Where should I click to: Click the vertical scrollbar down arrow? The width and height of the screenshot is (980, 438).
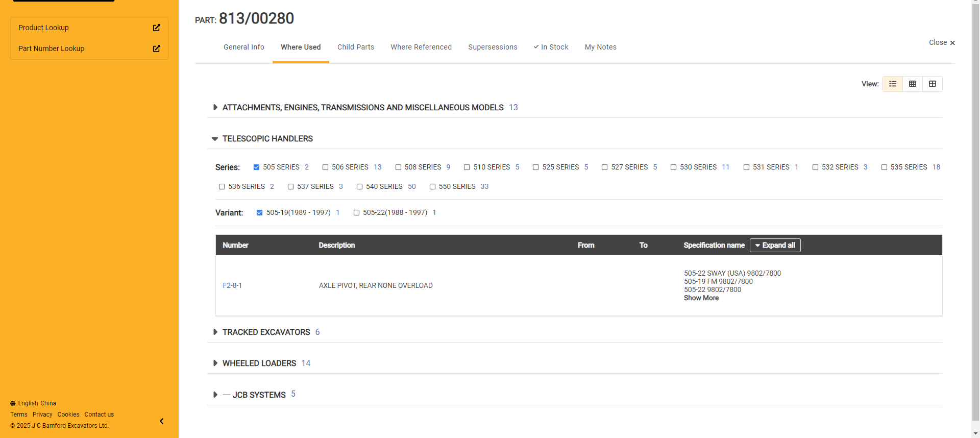click(x=975, y=433)
